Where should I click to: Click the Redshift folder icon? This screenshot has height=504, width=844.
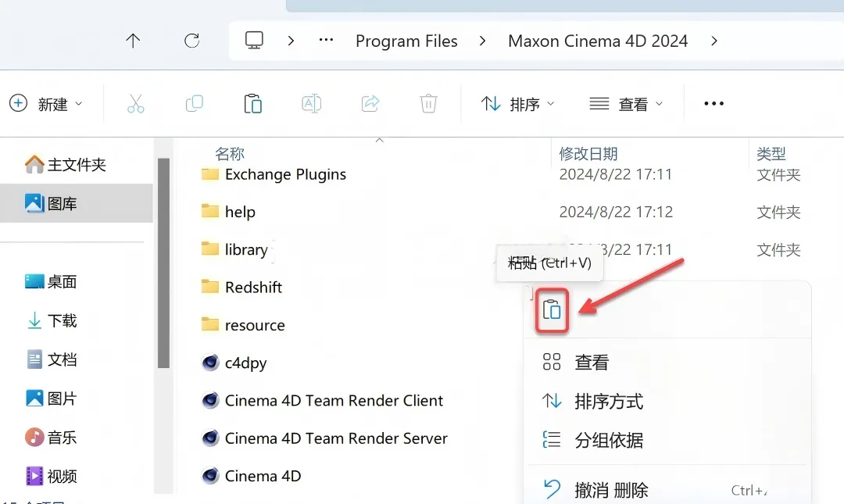[x=210, y=286]
